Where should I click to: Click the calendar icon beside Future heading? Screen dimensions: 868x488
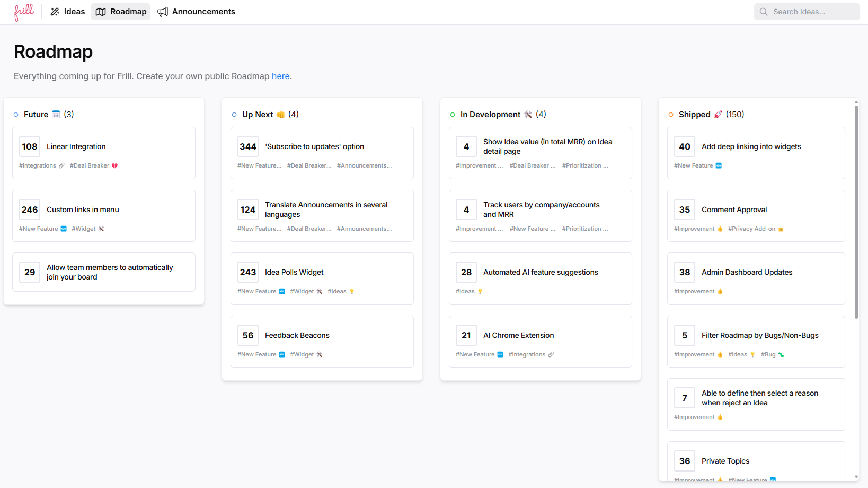point(56,115)
